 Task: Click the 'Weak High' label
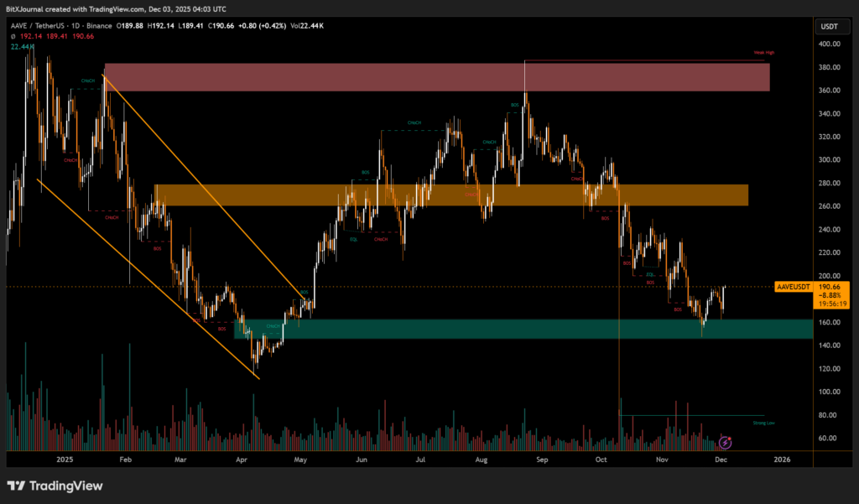tap(763, 52)
